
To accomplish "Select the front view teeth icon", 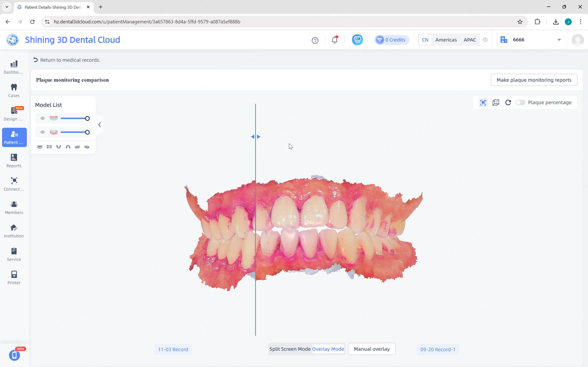I will click(x=40, y=147).
